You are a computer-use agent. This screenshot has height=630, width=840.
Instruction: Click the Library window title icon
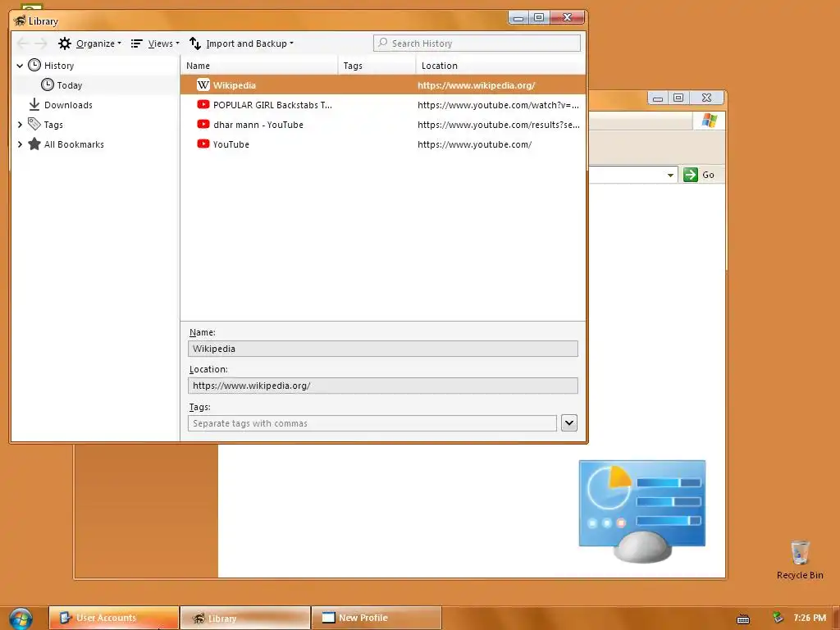point(20,21)
